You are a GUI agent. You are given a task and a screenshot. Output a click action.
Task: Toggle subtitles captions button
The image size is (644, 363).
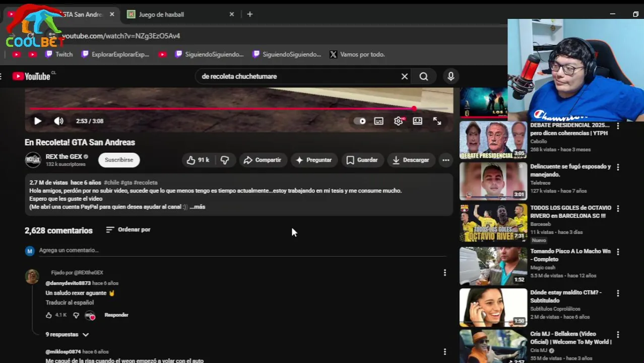(x=379, y=121)
